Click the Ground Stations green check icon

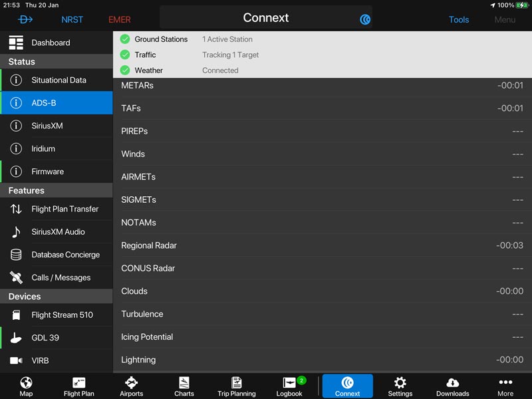coord(125,39)
